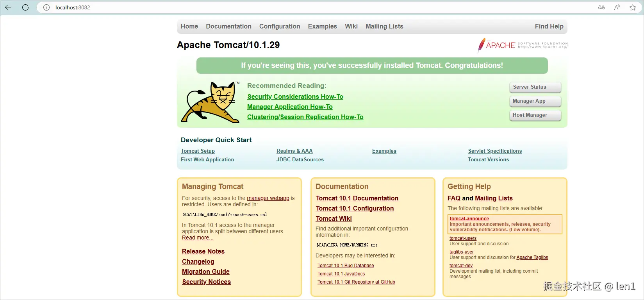Open Tomcat 10.1 Documentation link
This screenshot has height=300, width=644.
[357, 198]
